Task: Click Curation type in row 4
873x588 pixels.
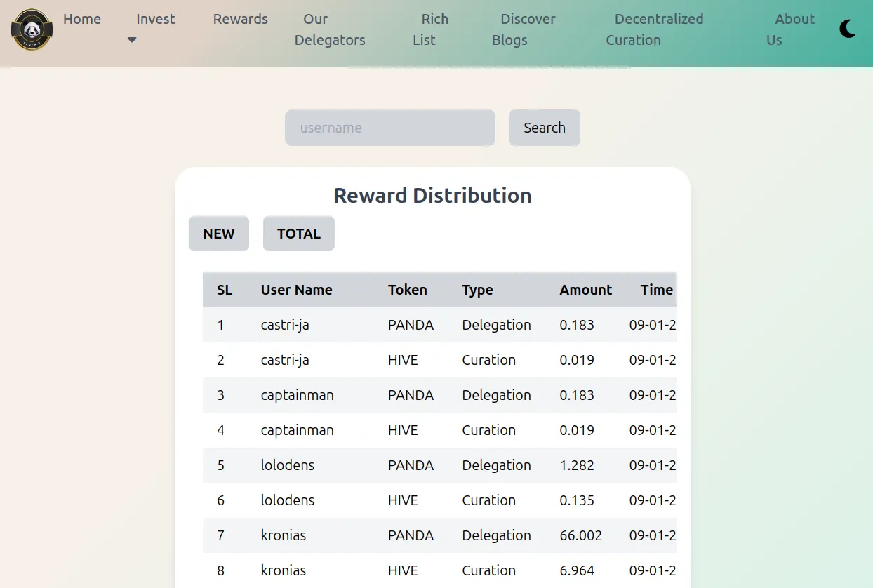Action: (488, 430)
